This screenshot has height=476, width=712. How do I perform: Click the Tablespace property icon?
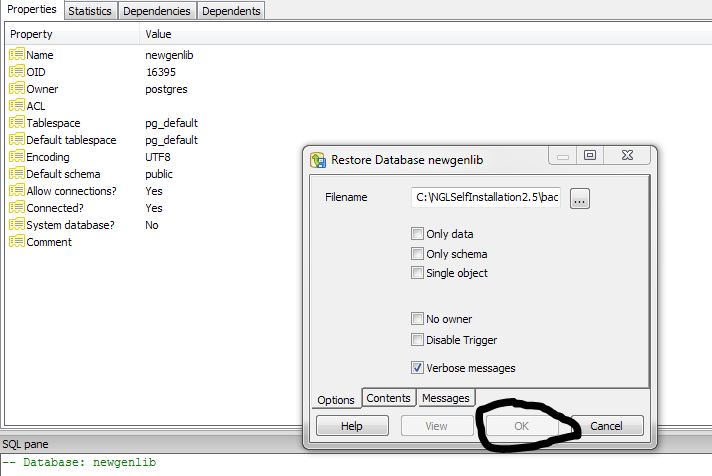17,123
